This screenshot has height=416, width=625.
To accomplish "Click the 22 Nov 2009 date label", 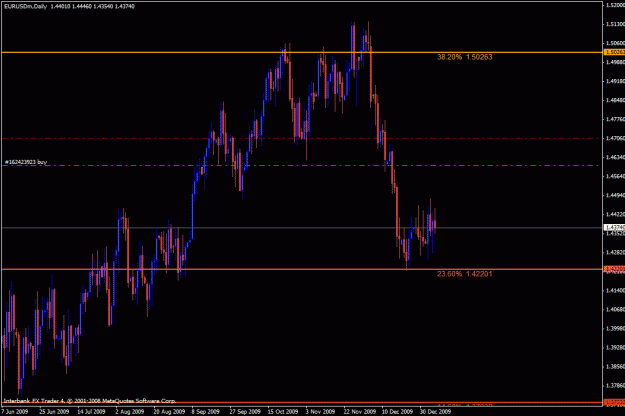I will (x=360, y=411).
